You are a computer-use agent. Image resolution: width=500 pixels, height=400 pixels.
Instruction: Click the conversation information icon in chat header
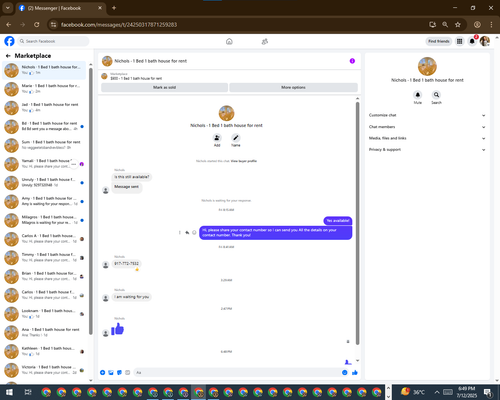[x=352, y=61]
